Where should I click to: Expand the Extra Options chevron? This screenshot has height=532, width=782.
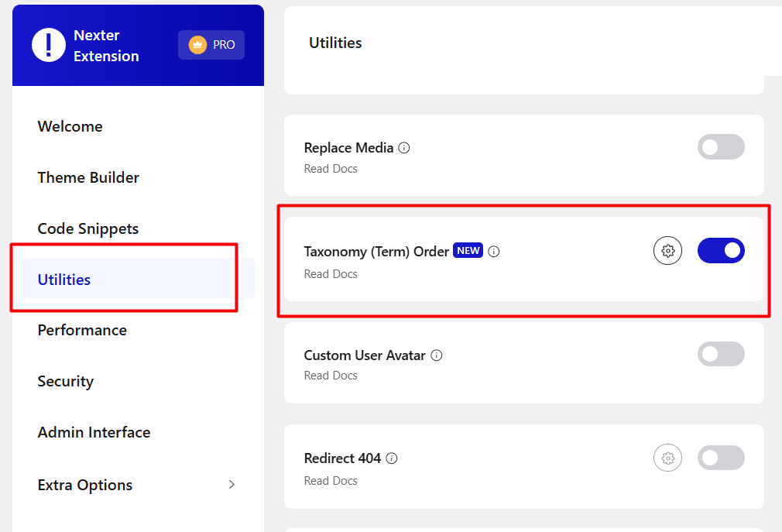coord(232,485)
